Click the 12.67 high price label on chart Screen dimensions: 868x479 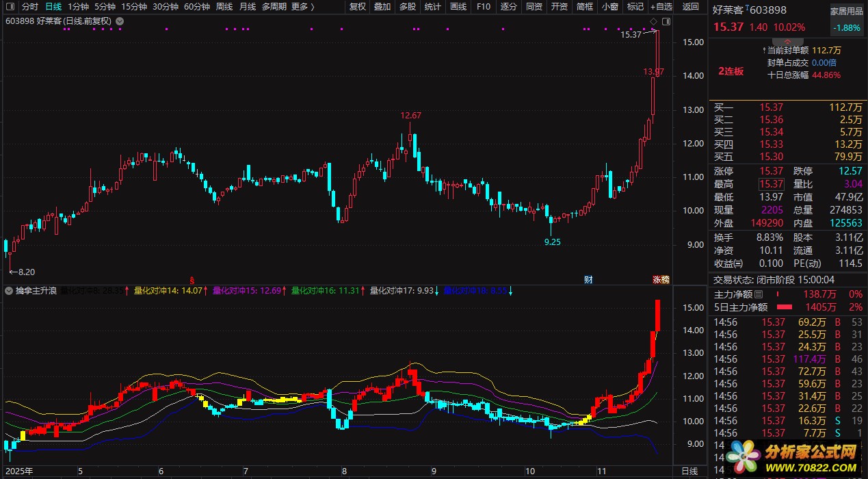point(410,116)
